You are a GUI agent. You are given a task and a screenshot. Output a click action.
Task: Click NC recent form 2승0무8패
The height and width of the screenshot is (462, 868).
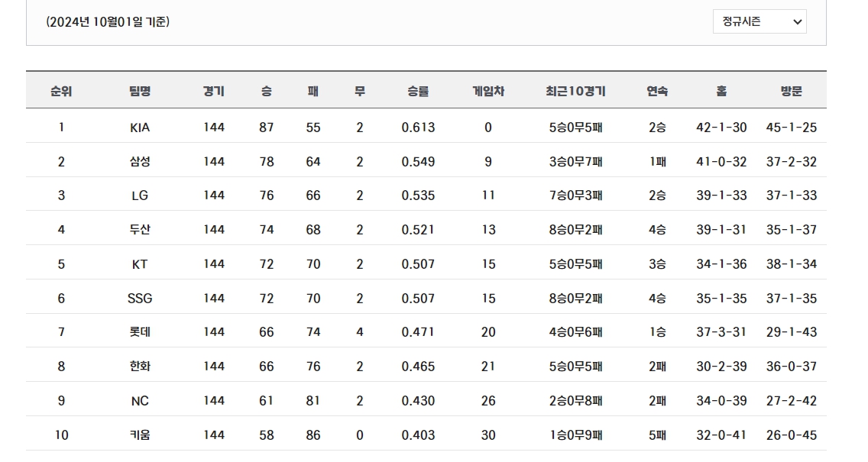pos(575,401)
